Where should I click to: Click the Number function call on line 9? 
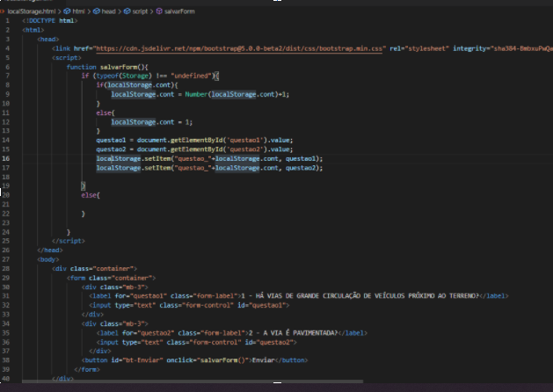coord(196,94)
